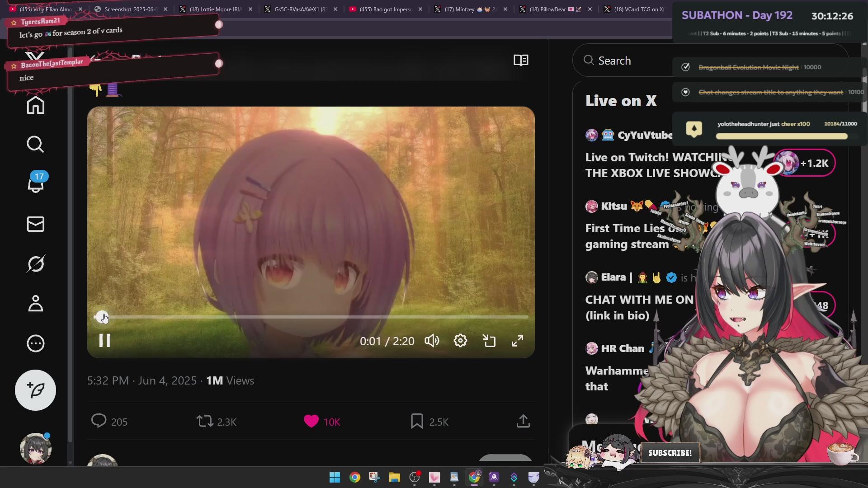The image size is (868, 488).
Task: Mute the video with the speaker icon
Action: (432, 341)
